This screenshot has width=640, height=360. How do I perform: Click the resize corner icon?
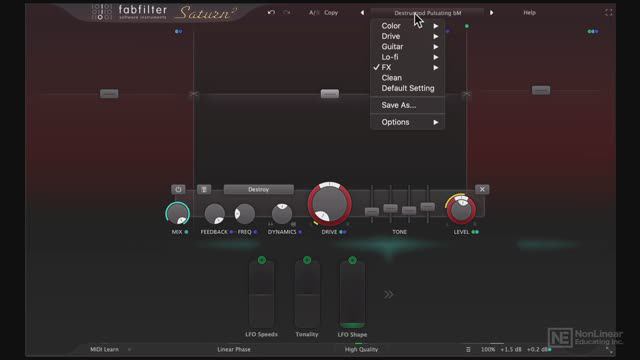pyautogui.click(x=609, y=350)
